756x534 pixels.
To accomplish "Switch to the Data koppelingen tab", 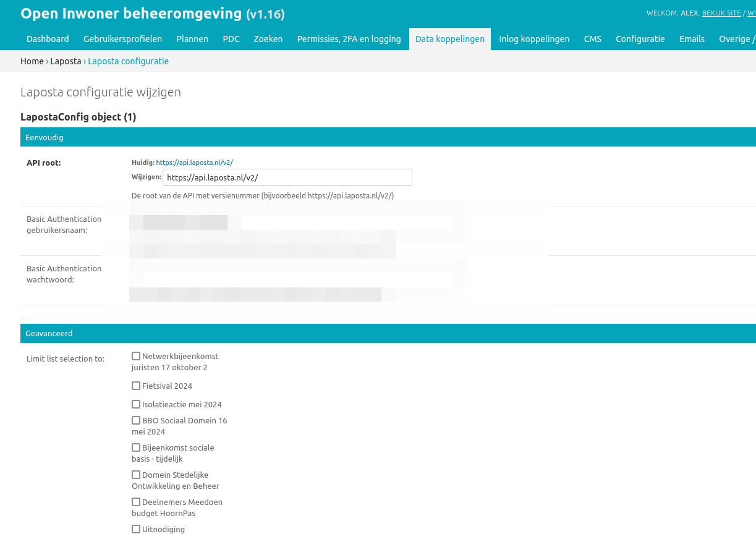I will click(x=450, y=39).
